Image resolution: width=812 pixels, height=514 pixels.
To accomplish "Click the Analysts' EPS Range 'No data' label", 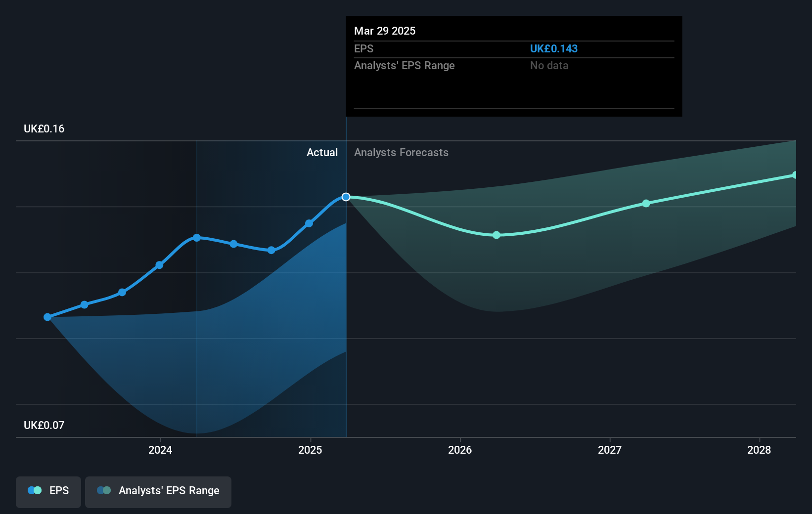I will (549, 65).
